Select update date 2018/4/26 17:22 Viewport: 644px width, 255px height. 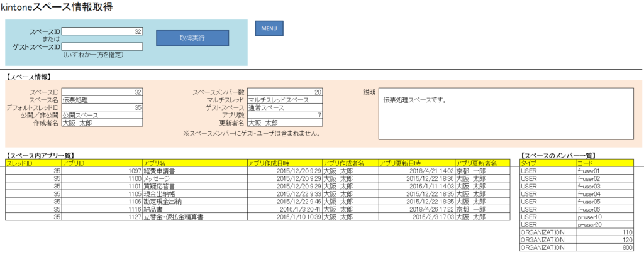417,209
